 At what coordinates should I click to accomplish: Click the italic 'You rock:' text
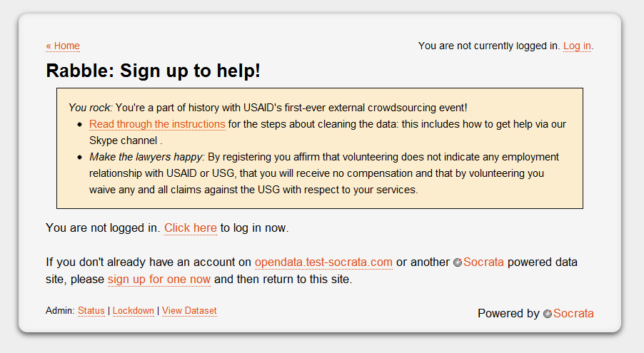(91, 108)
